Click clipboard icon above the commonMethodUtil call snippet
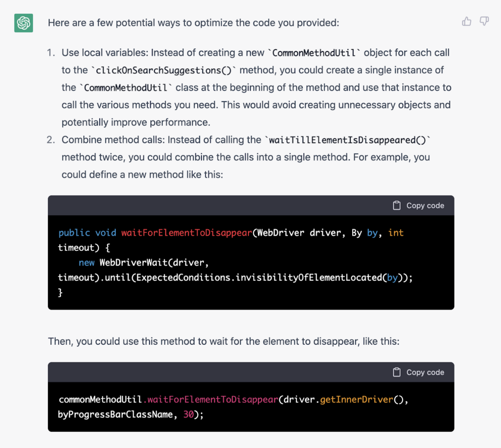This screenshot has width=501, height=448. click(x=397, y=372)
